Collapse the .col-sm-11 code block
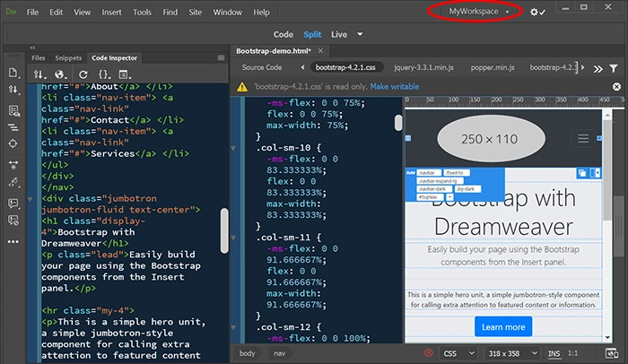Screen dimensions: 628x364 pos(233,238)
